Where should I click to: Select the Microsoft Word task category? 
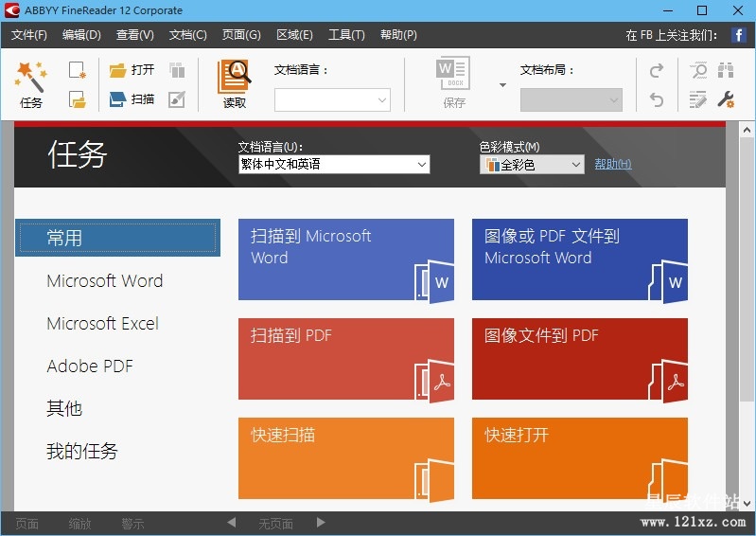click(105, 281)
